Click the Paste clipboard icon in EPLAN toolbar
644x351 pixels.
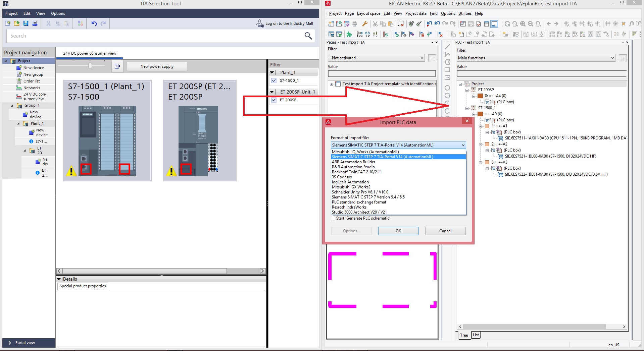tap(391, 24)
